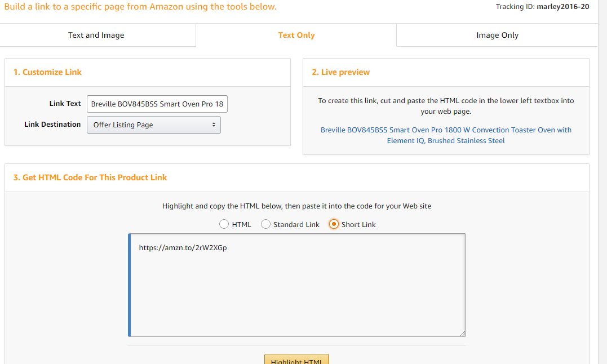This screenshot has width=607, height=364.
Task: Select the Short Link radio option
Action: 334,224
